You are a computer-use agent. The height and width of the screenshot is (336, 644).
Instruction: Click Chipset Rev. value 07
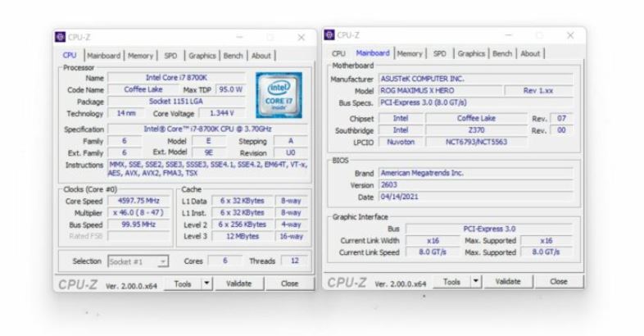click(x=561, y=118)
